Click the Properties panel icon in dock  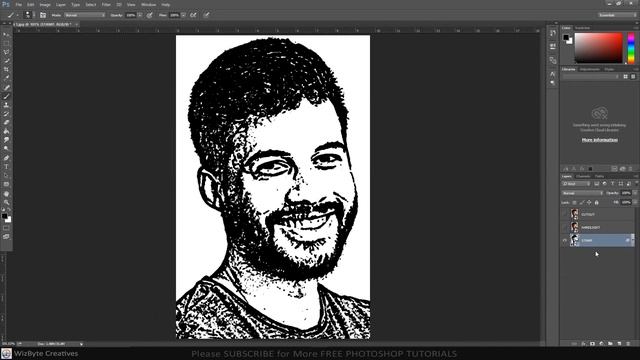[x=553, y=46]
